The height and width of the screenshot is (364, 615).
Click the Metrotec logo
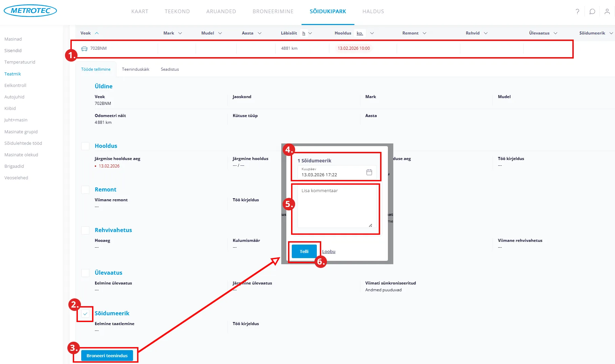(30, 11)
